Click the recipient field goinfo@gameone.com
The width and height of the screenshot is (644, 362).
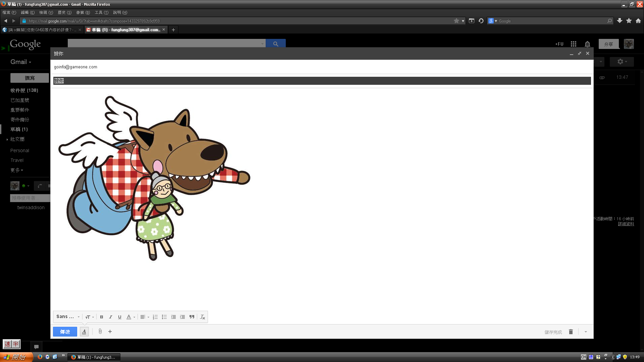[75, 67]
